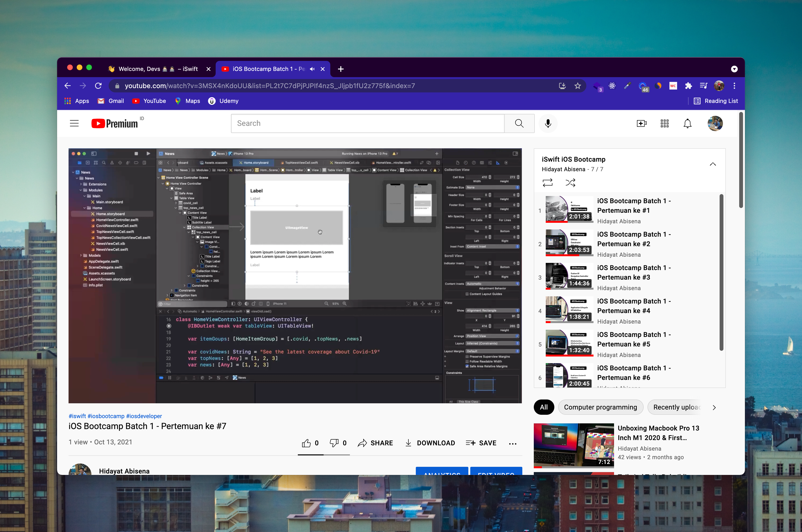
Task: Show more topic chips with right chevron
Action: pyautogui.click(x=714, y=408)
